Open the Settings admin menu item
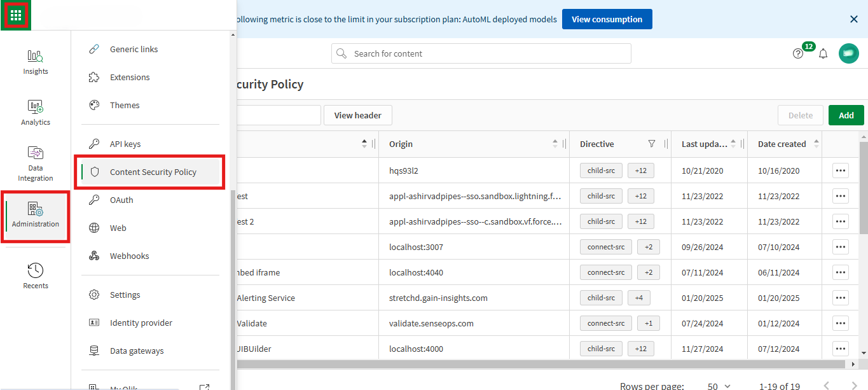The height and width of the screenshot is (390, 868). 125,295
